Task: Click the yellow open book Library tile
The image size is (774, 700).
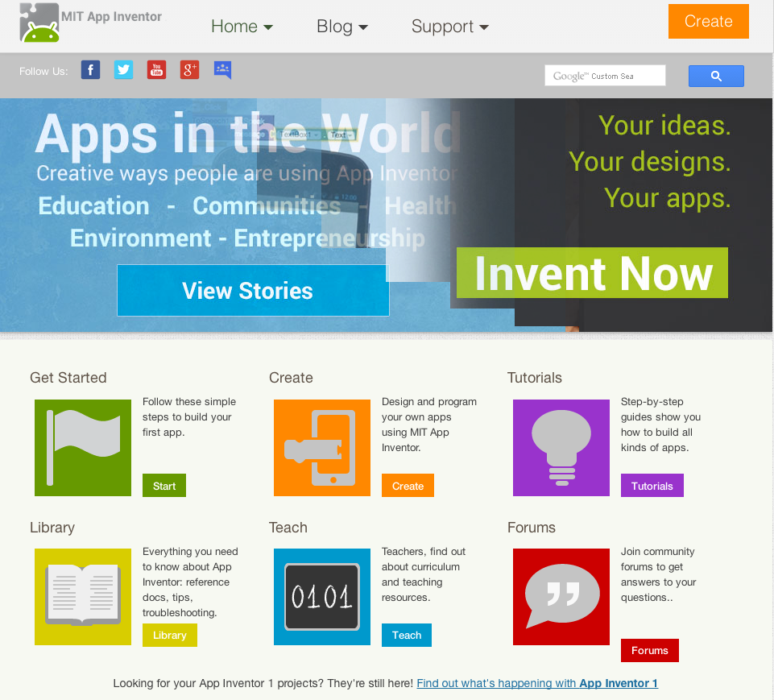Action: 83,597
